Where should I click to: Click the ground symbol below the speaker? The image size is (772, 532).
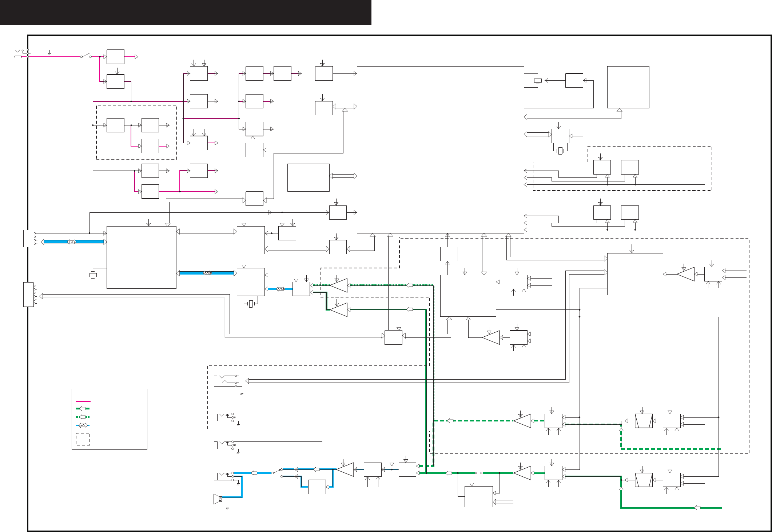(x=227, y=508)
